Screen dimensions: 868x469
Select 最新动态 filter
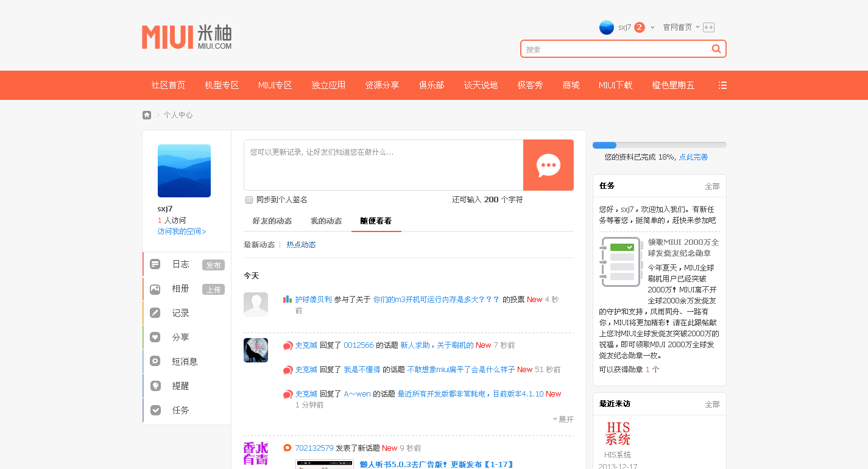[x=259, y=245]
